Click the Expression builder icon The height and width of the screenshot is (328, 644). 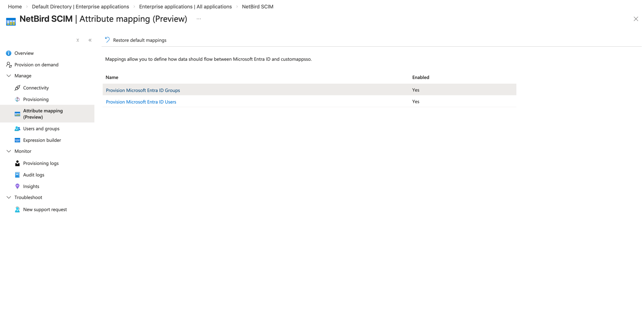click(x=17, y=140)
